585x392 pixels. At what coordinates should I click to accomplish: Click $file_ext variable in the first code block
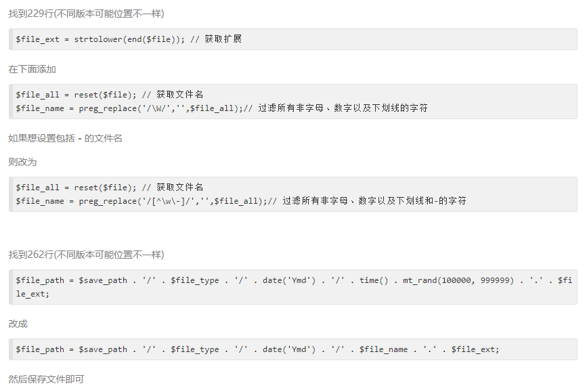[x=37, y=39]
